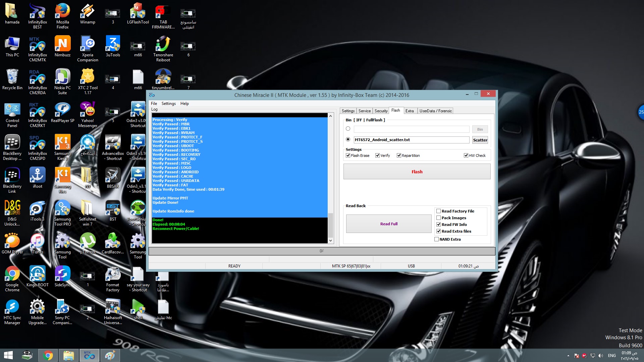644x362 pixels.
Task: Toggle the Repartition checkbox
Action: tap(399, 156)
